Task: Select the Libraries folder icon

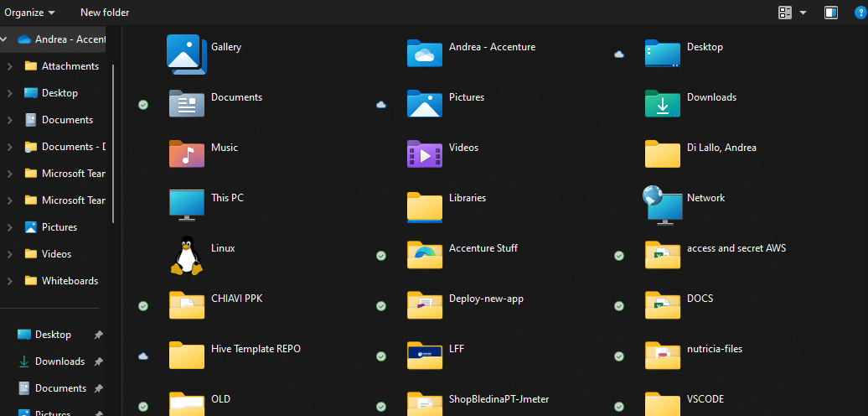Action: 425,207
